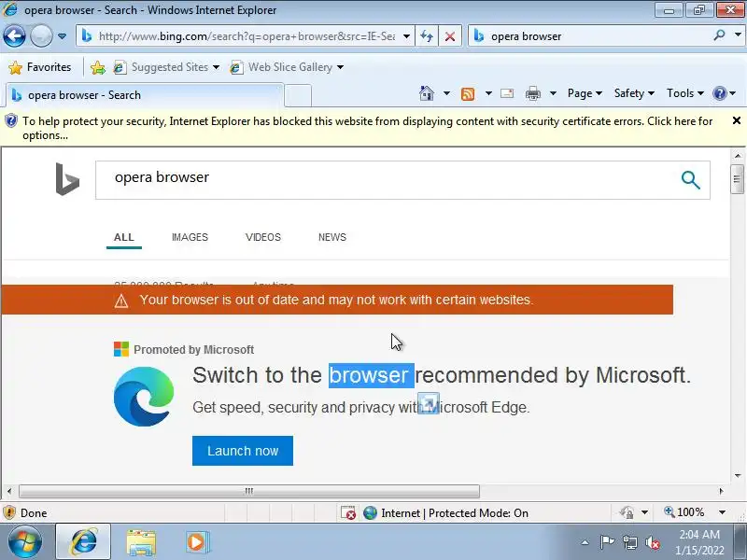Click the vertical scrollbar up arrow
This screenshot has width=747, height=560.
737,155
